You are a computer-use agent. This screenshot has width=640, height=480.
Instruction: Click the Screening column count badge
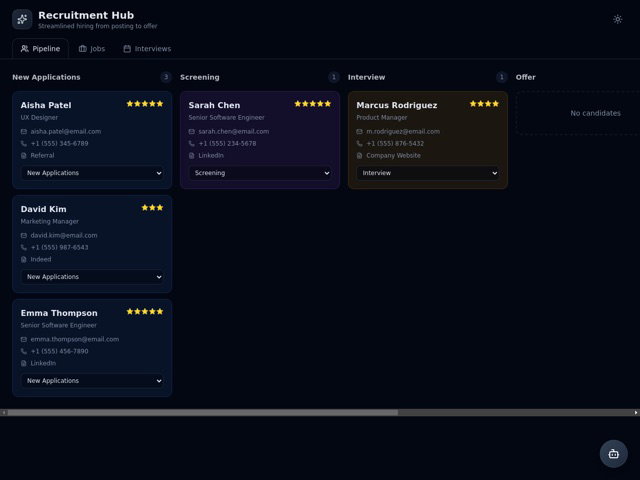tap(333, 77)
